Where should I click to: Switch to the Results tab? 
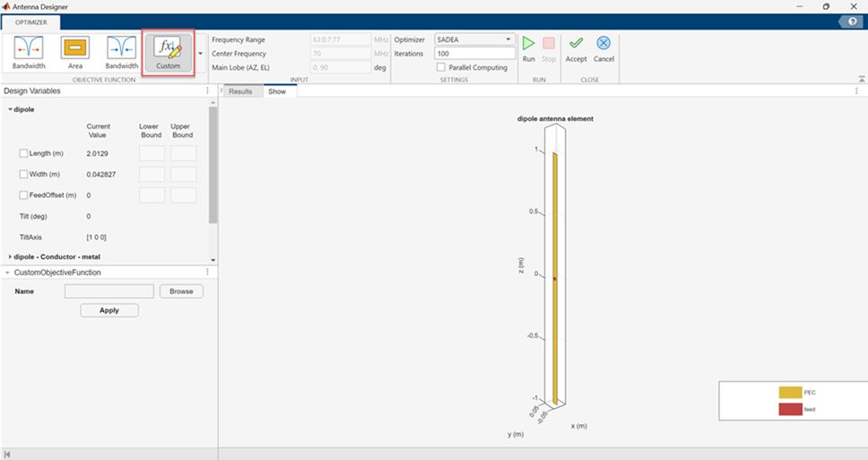[x=240, y=91]
